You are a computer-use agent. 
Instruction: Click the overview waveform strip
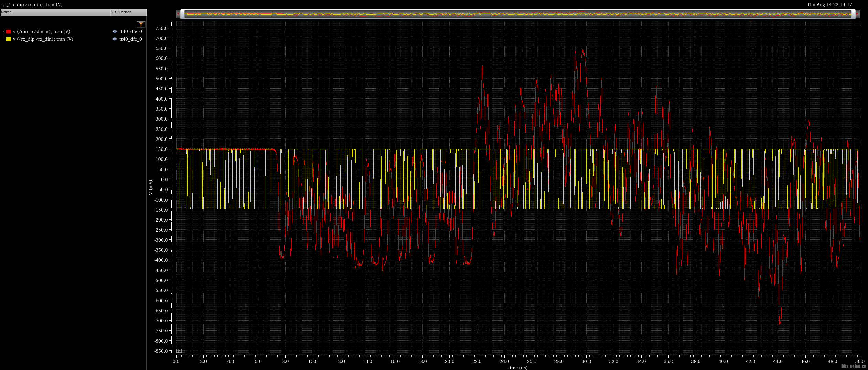coord(518,14)
